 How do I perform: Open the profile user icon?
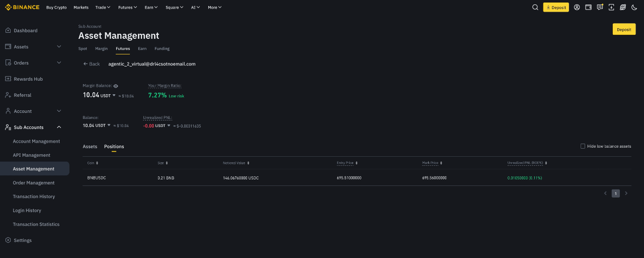pos(577,7)
